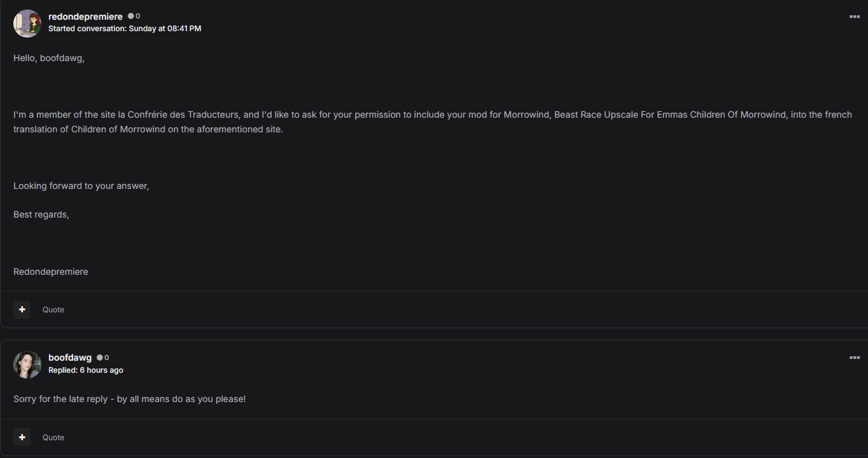868x458 pixels.
Task: Open boofdawg's reply options menu
Action: click(x=855, y=357)
